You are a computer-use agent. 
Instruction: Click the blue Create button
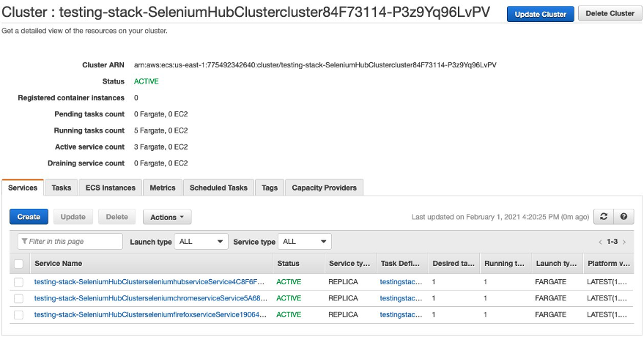[x=29, y=217]
